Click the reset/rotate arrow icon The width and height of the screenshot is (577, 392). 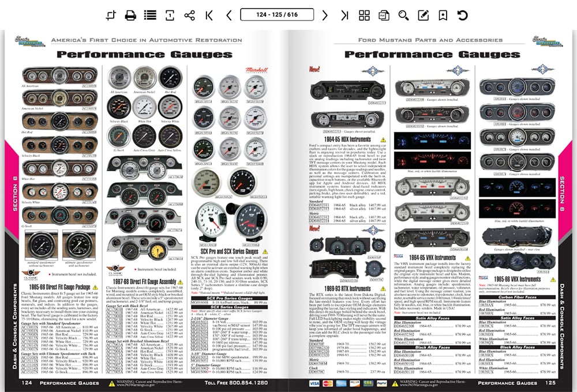[463, 15]
